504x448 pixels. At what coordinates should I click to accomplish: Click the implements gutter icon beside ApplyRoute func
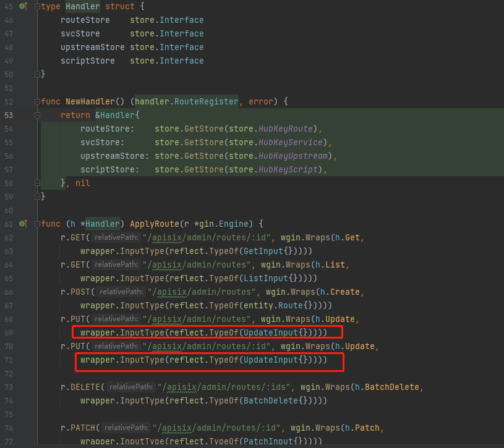pos(23,224)
